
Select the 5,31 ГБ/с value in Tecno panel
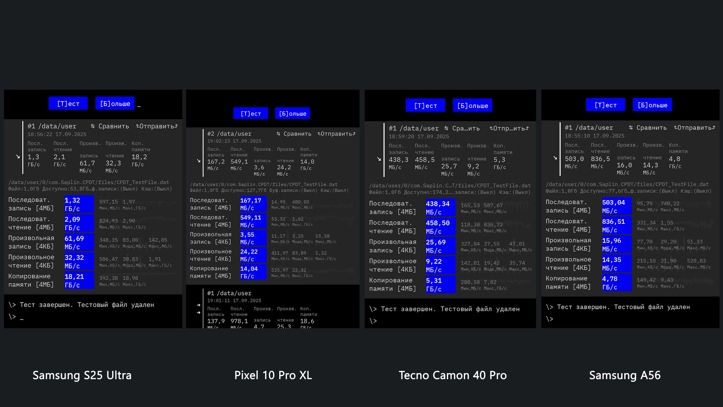click(440, 284)
